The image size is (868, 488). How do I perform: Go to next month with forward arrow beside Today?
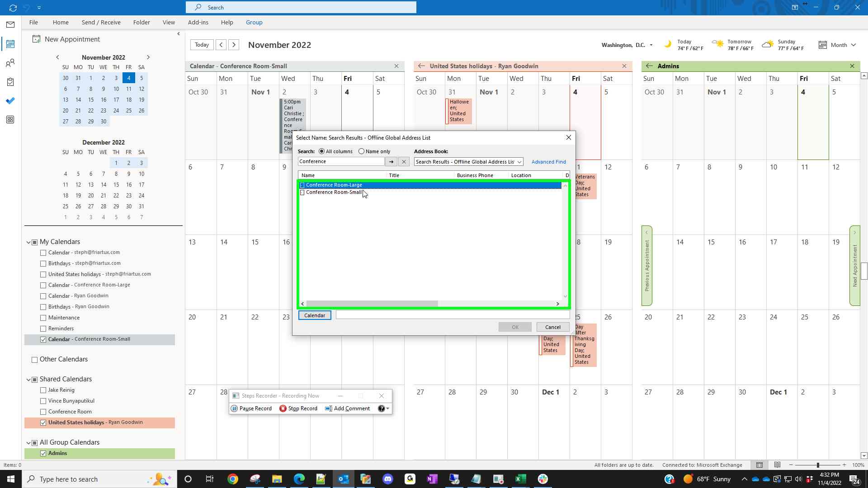(234, 45)
